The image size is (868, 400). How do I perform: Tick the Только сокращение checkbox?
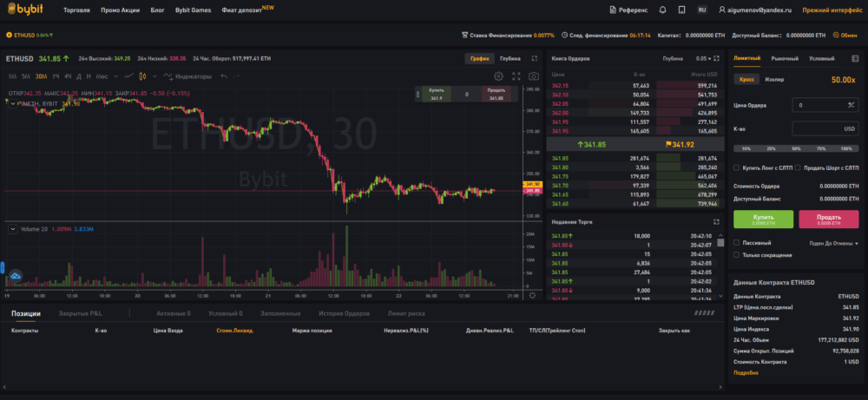(x=737, y=254)
